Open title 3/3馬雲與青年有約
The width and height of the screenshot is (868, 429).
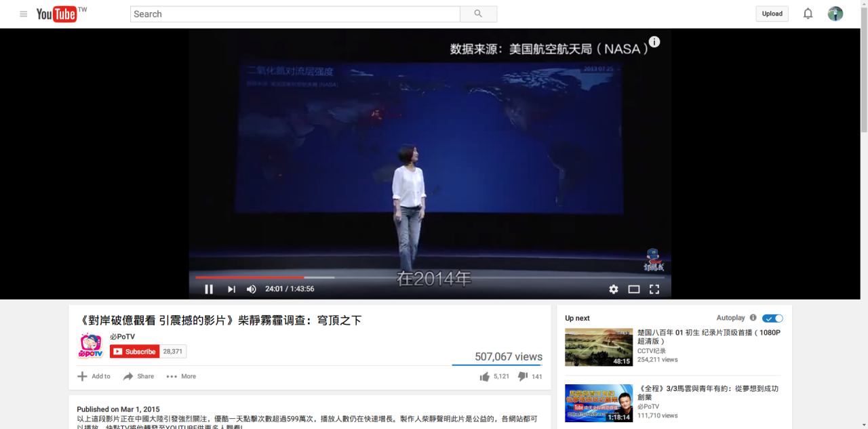coord(708,392)
